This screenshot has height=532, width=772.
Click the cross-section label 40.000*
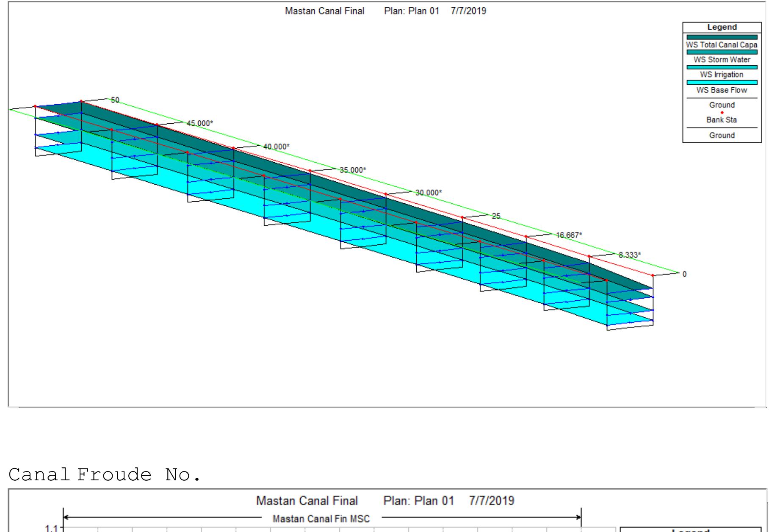277,147
